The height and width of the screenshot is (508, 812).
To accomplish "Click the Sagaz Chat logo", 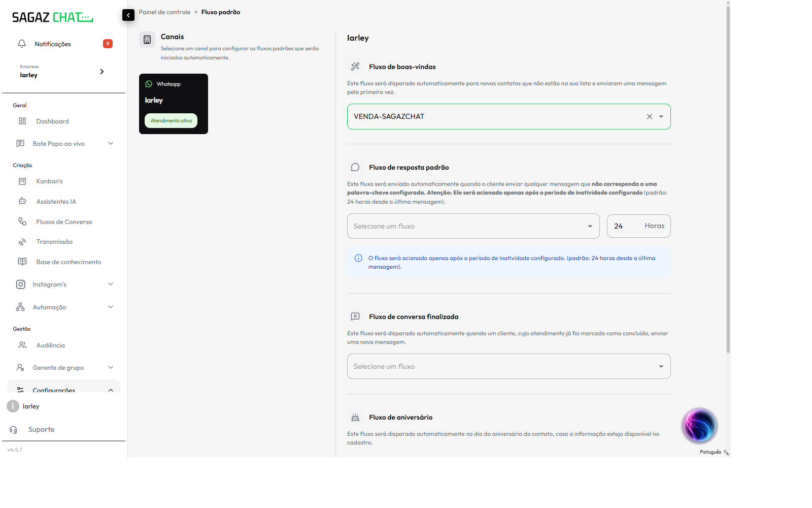I will click(53, 17).
